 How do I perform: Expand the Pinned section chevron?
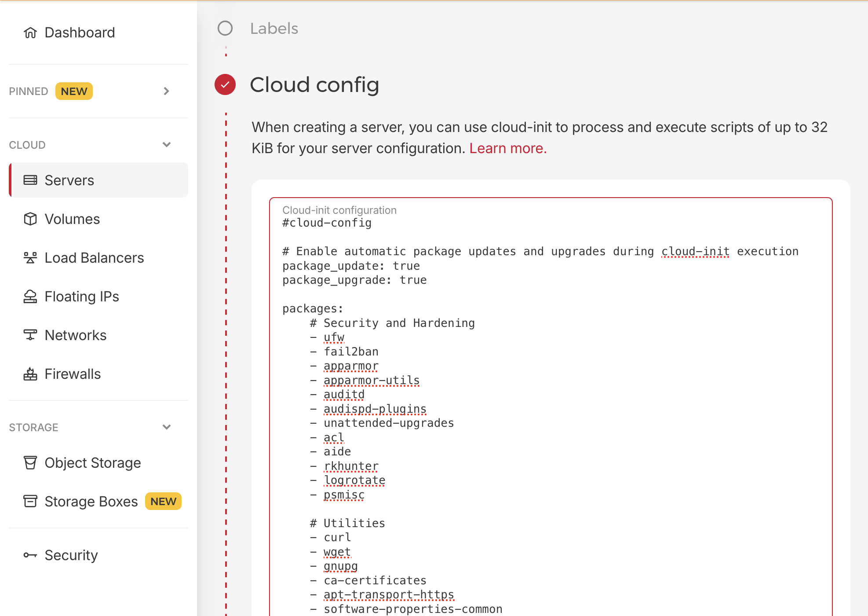[x=166, y=91]
